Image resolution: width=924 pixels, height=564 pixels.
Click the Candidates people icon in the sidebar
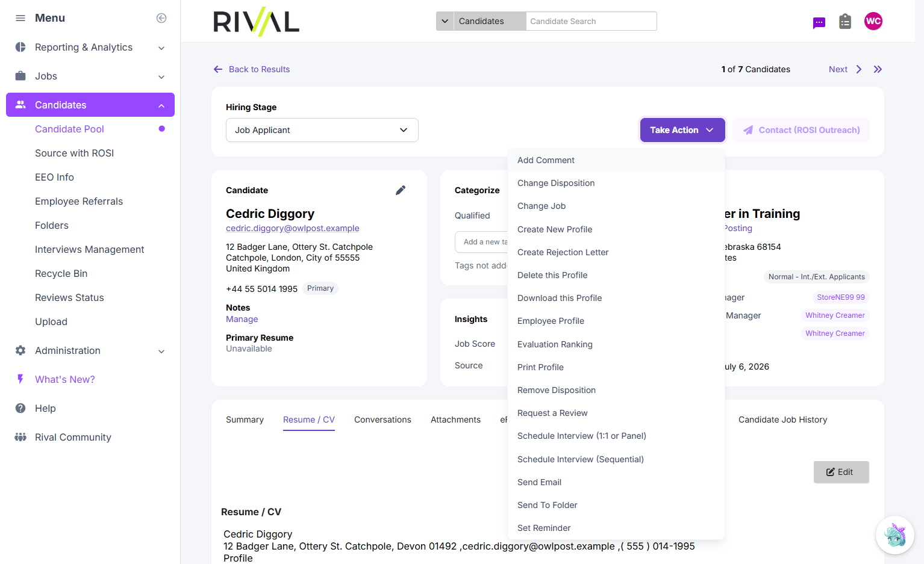pyautogui.click(x=20, y=105)
